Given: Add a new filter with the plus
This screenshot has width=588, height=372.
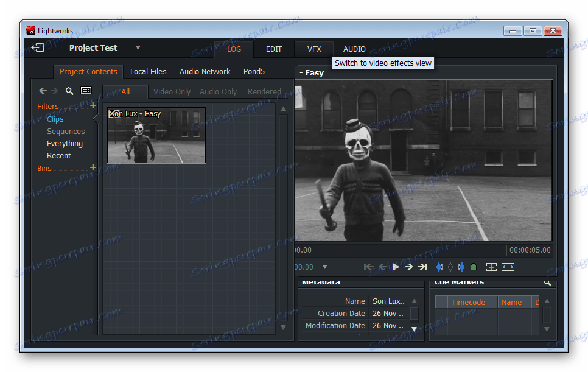Looking at the screenshot, I should pyautogui.click(x=93, y=105).
